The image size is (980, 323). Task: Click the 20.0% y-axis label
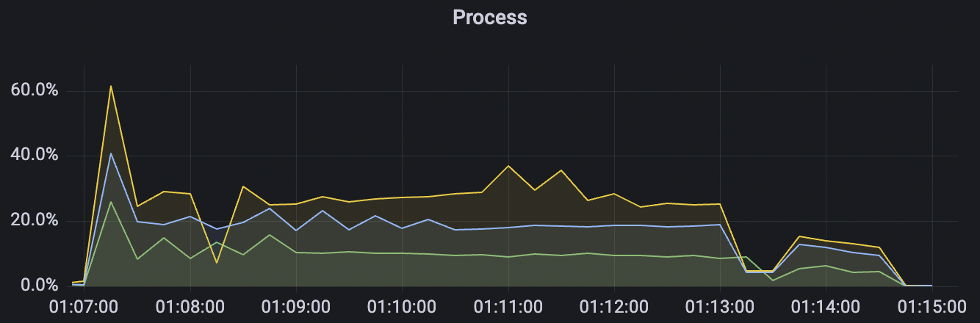tap(35, 220)
